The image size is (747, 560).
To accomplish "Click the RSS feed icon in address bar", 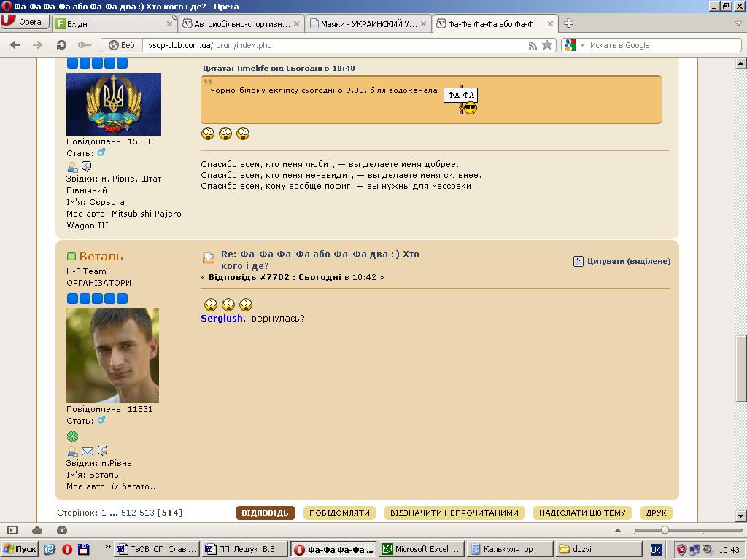I will pos(533,45).
